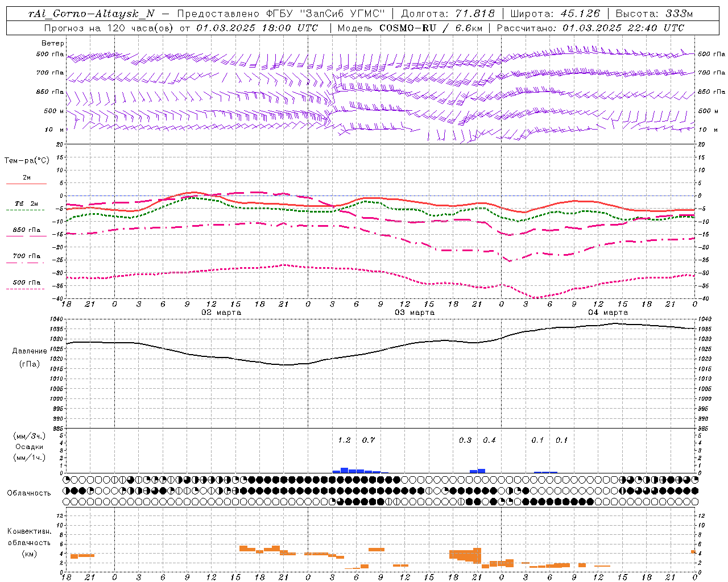Click the station name rAl_Gorno-Altaysk_N

[x=92, y=14]
